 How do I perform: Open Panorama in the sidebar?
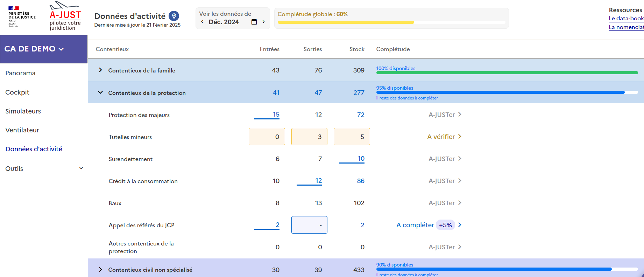point(20,73)
